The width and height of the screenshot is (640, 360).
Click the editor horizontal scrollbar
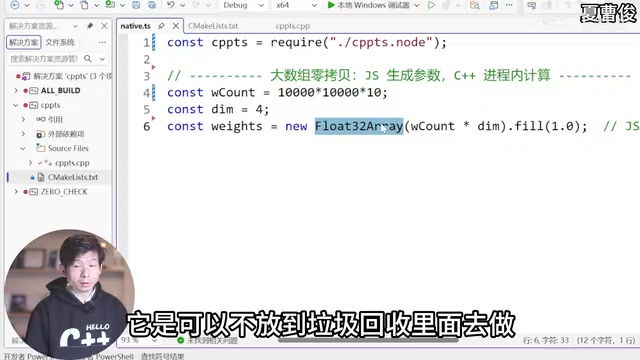368,340
